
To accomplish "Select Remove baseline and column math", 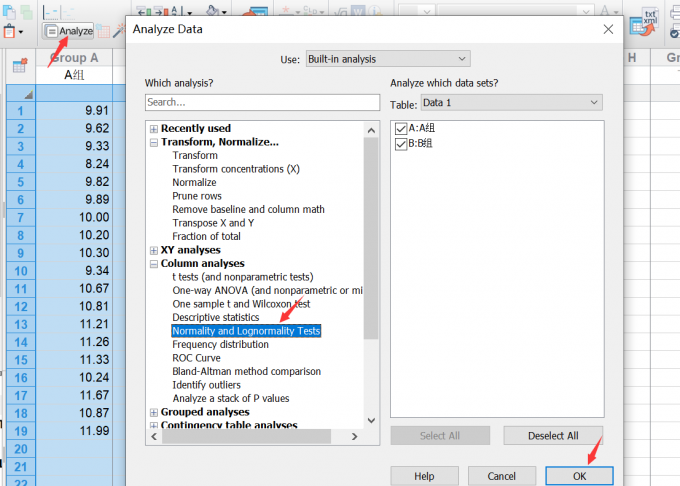I will point(248,209).
